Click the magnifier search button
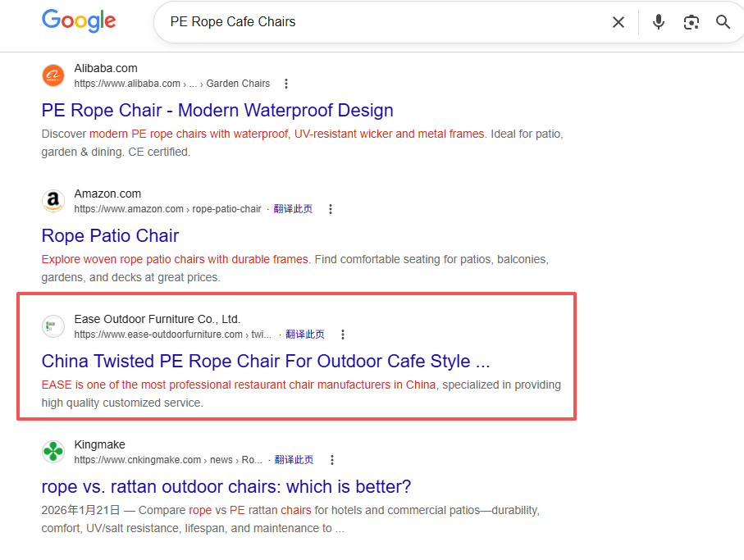The image size is (744, 560). tap(723, 22)
